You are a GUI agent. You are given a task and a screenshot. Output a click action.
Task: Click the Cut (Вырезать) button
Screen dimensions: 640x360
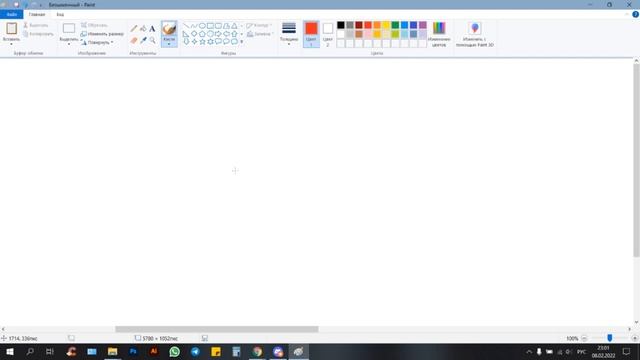(x=36, y=25)
